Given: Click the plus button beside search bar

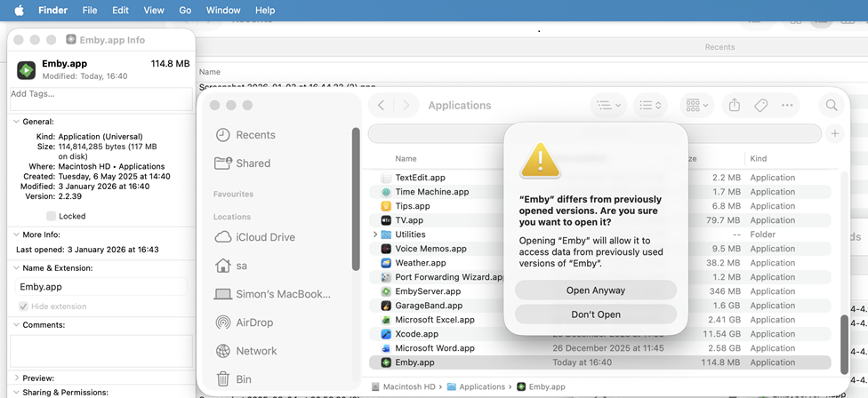Looking at the screenshot, I should click(835, 133).
